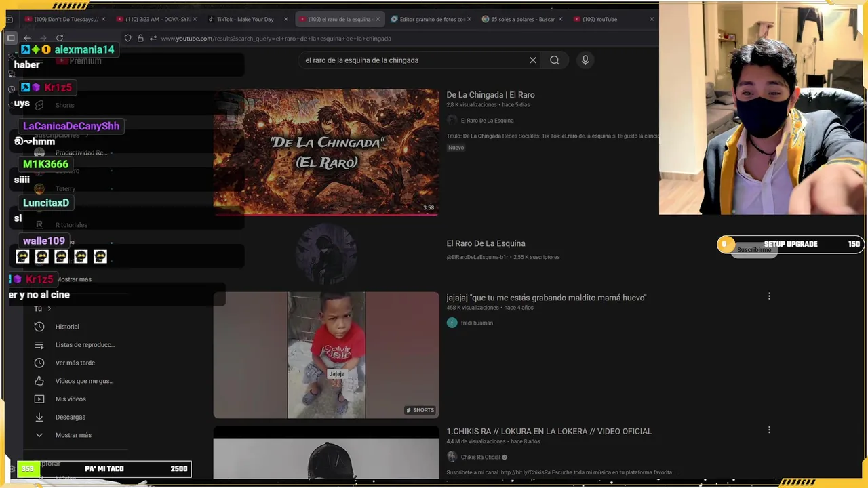Click the Chikis Ra Oficial channel avatar
The image size is (868, 488).
(452, 457)
